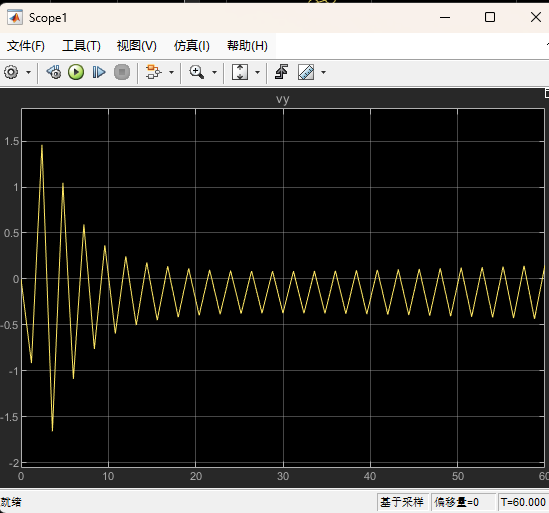Screen dimensions: 549x513
Task: Click the 就绪 status text
Action: coord(11,502)
